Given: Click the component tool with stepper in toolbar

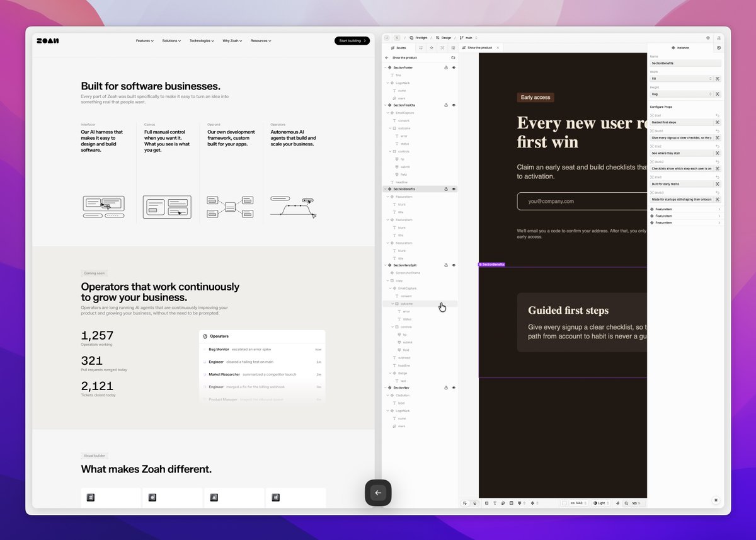Looking at the screenshot, I should [535, 503].
